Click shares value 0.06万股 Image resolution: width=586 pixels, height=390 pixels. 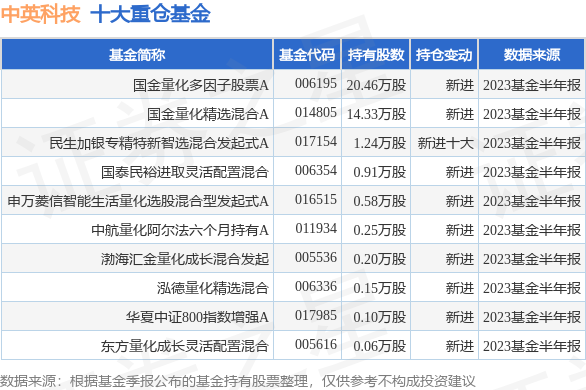point(380,346)
